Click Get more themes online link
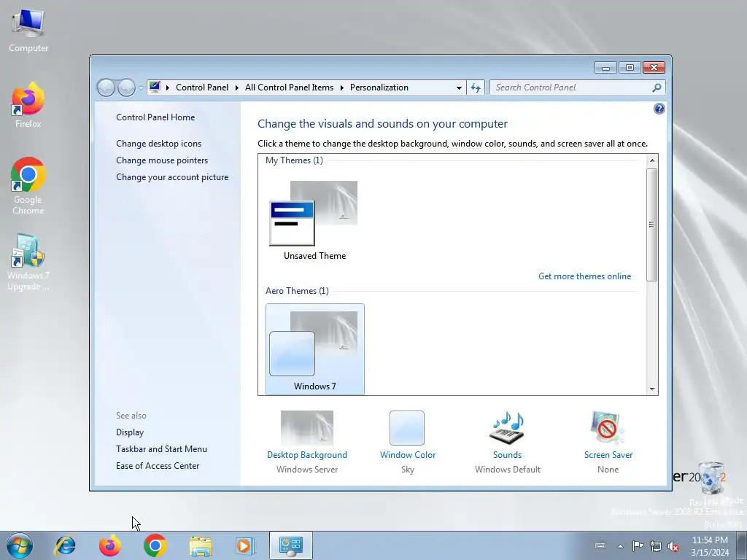This screenshot has height=560, width=747. (x=584, y=276)
